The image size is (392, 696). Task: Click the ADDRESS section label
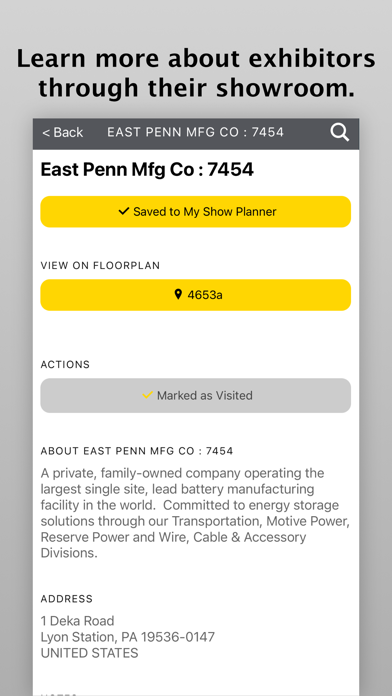coord(67,599)
